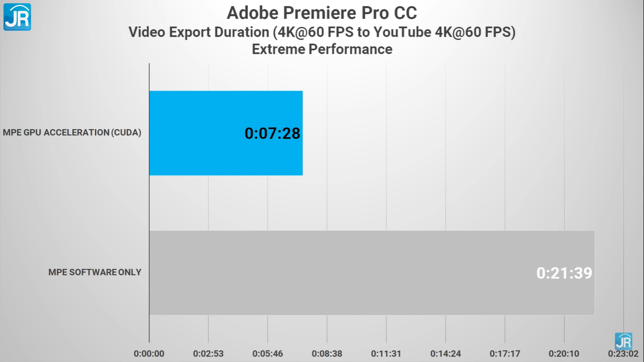Select the gray software-only bar
The height and width of the screenshot is (362, 644).
330,272
